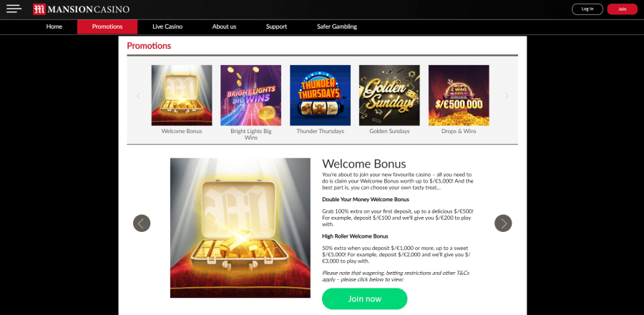Image resolution: width=644 pixels, height=315 pixels.
Task: Select the Welcome Bonus thumbnail
Action: point(182,95)
